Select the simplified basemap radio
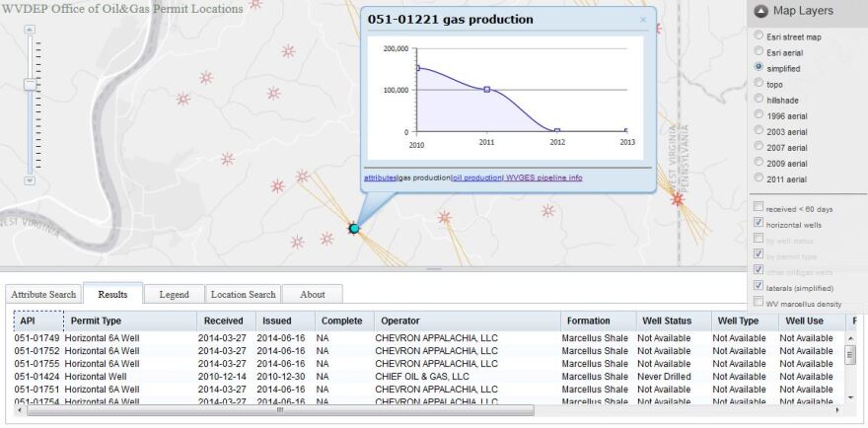 pos(759,66)
